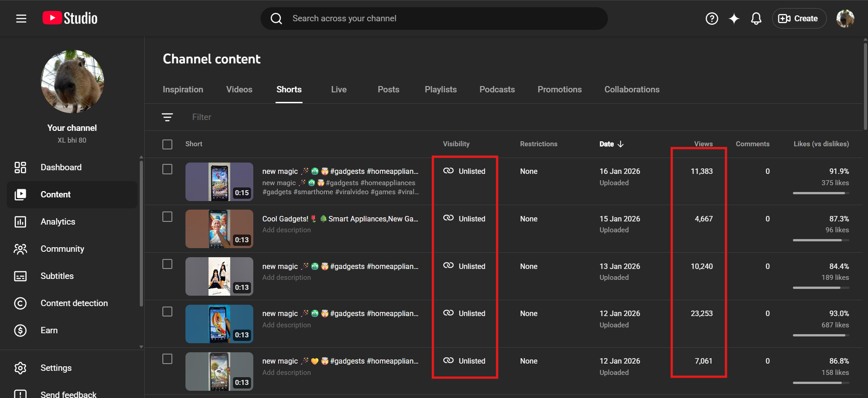Check the Cool Gadgets short checkbox

click(167, 217)
